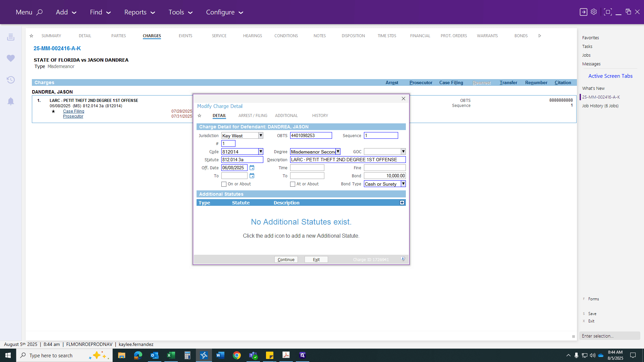Toggle Off. Date On or About checkbox
Viewport: 644px width, 362px height.
pyautogui.click(x=224, y=184)
